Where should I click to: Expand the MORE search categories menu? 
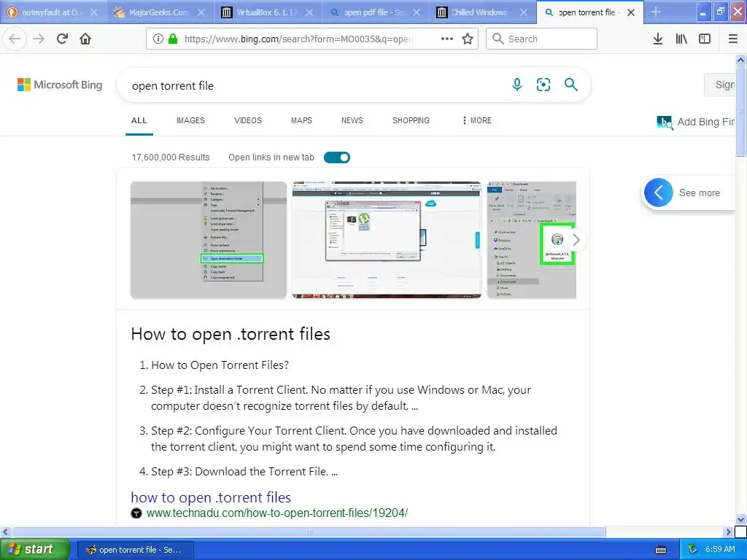(476, 120)
